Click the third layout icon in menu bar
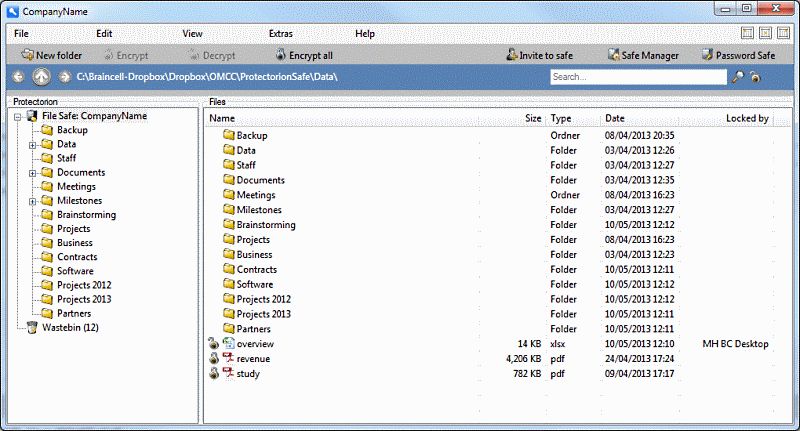This screenshot has height=431, width=800. 784,33
